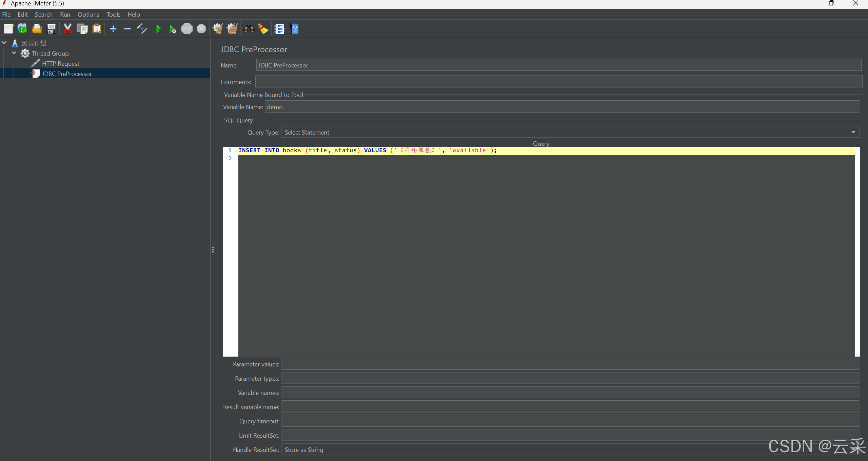Image resolution: width=868 pixels, height=461 pixels.
Task: Select the 测试计划 tree row
Action: [34, 43]
